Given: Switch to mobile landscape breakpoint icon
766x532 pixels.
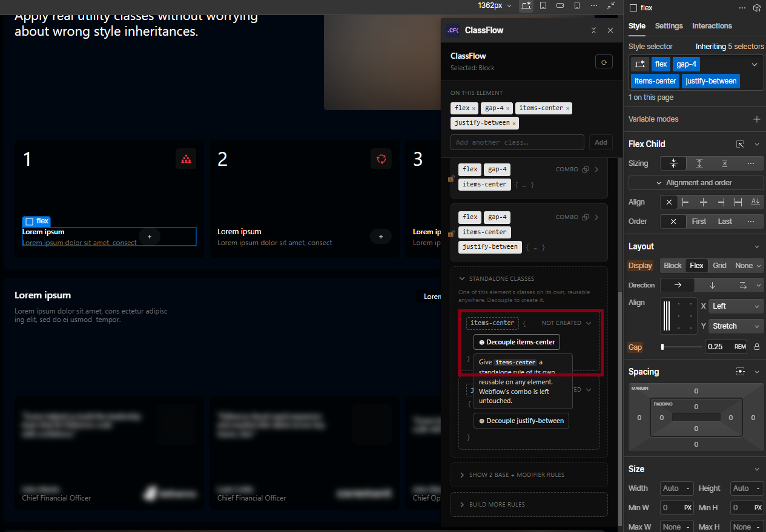Looking at the screenshot, I should 560,6.
